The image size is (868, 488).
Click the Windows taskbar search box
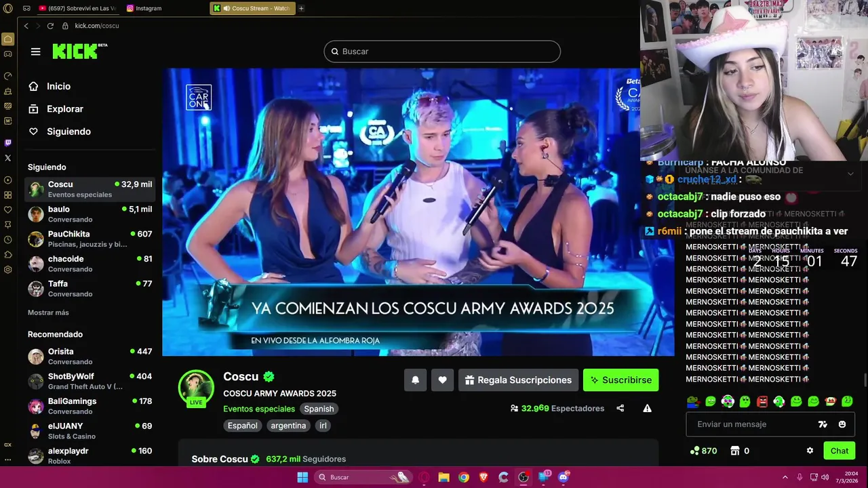pyautogui.click(x=363, y=477)
